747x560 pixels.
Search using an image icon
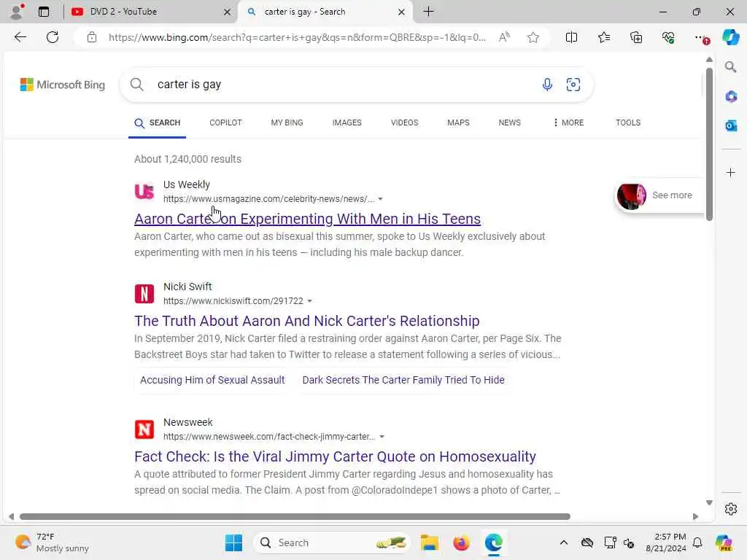pos(573,85)
